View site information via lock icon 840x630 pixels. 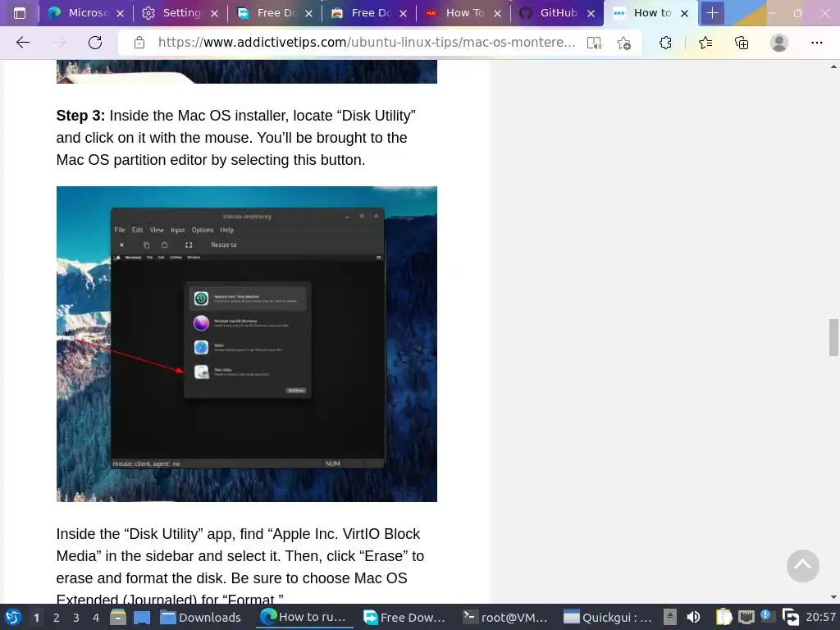pyautogui.click(x=139, y=43)
